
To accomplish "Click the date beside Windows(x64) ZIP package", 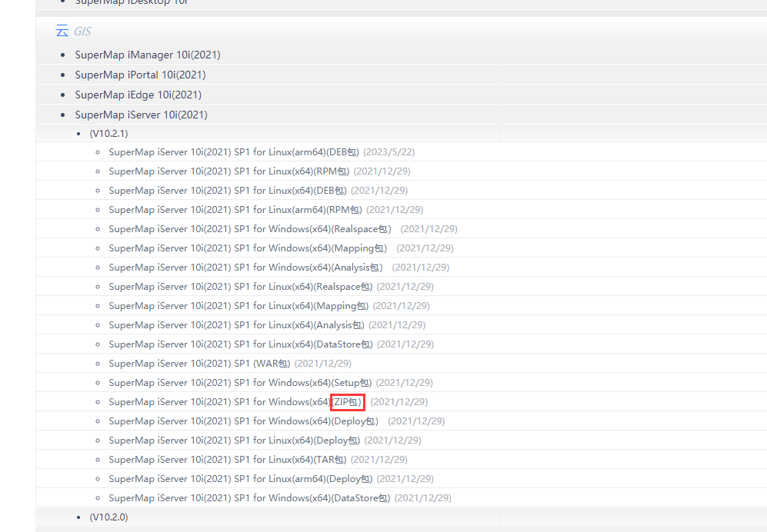I will 399,402.
